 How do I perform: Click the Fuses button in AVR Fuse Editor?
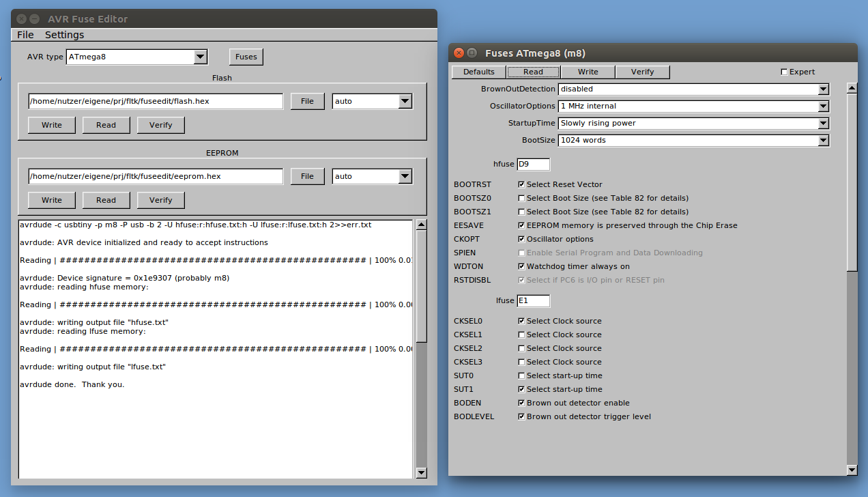246,57
